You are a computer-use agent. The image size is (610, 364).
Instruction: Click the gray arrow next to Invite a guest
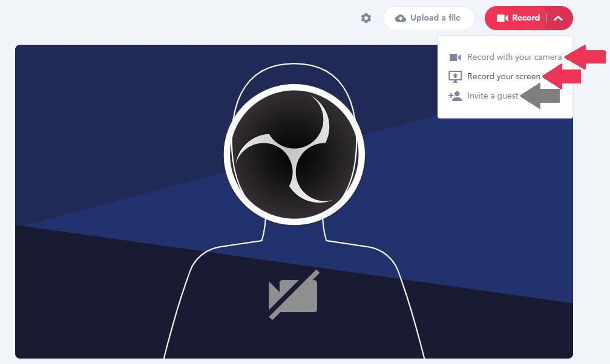541,96
